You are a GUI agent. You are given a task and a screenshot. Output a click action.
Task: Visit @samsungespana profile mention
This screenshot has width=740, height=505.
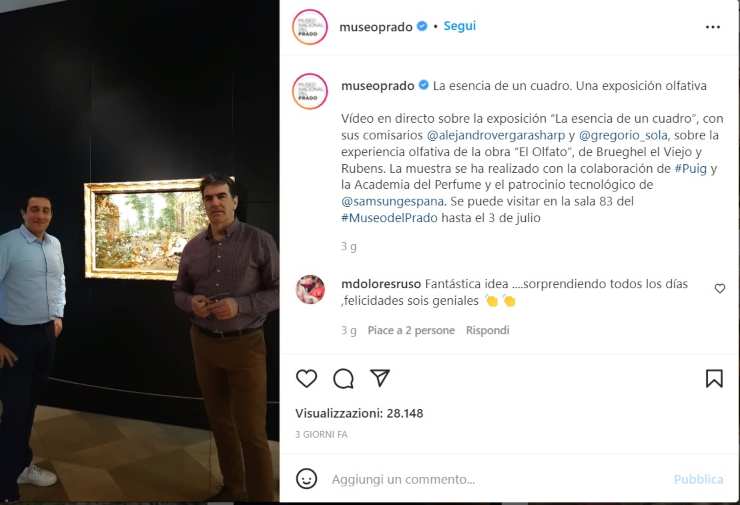(392, 202)
